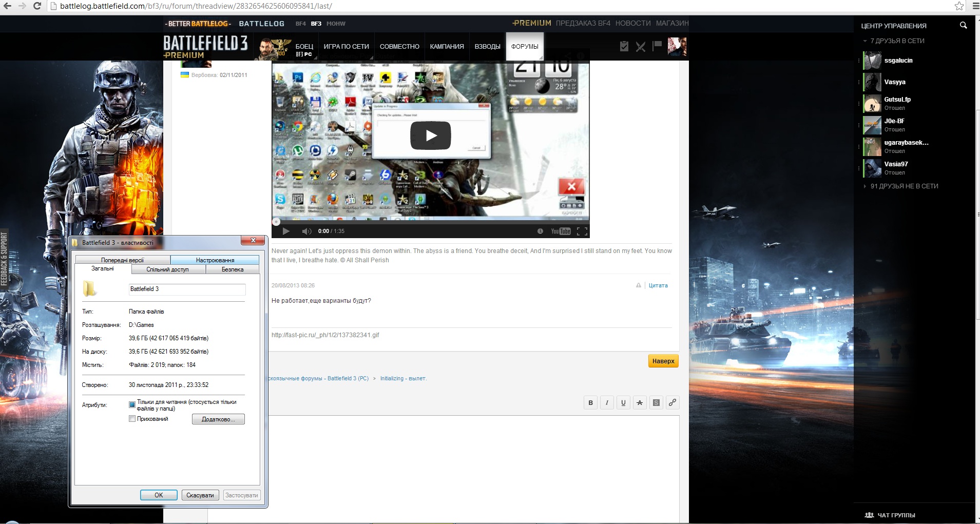The height and width of the screenshot is (524, 980).
Task: Click inside the reply text area
Action: [473, 469]
